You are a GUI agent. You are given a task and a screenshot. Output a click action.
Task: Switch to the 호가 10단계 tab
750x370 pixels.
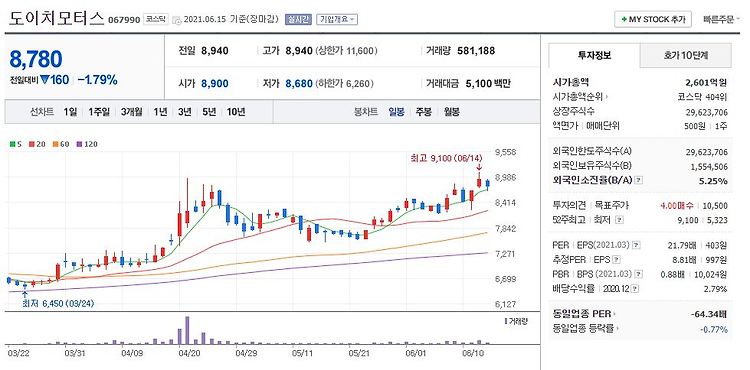(685, 55)
